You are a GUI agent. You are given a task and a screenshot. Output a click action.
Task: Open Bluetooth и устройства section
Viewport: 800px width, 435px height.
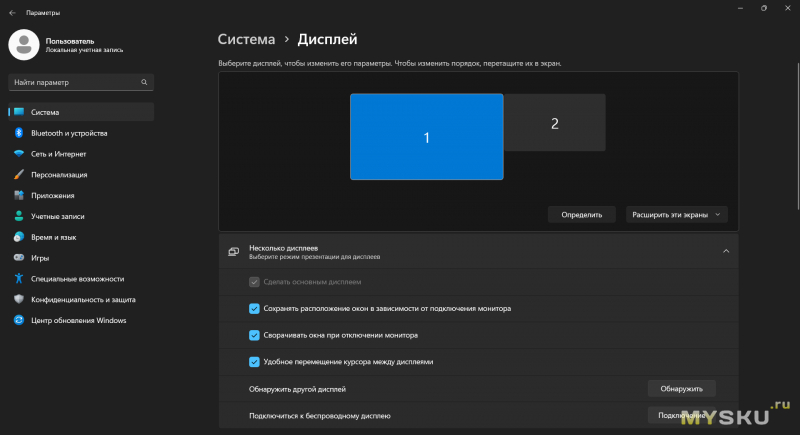click(69, 133)
